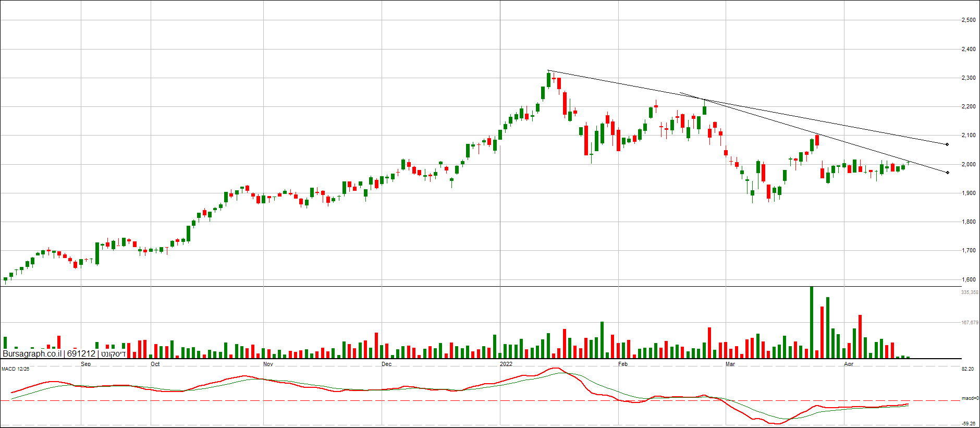Click the 2,400 price axis label
Viewport: 980px width, 428px height.
click(969, 50)
